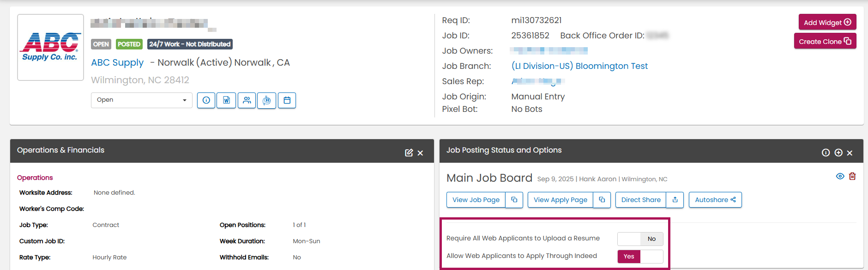
Task: Click the POSTED status badge
Action: pos(129,44)
